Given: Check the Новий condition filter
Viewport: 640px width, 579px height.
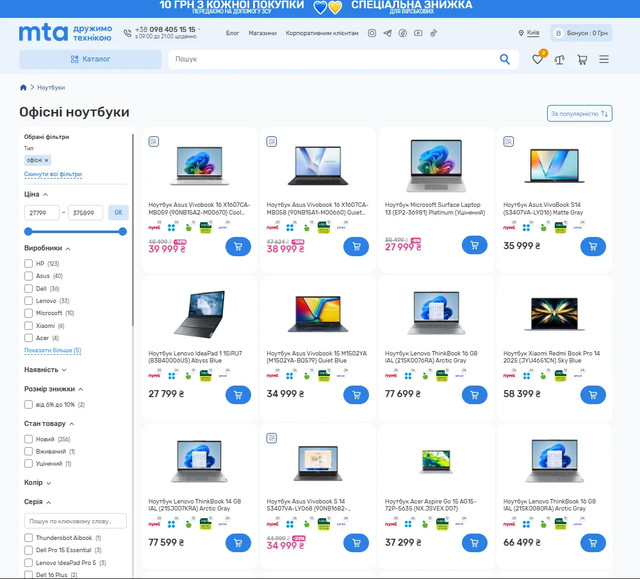Looking at the screenshot, I should click(28, 439).
